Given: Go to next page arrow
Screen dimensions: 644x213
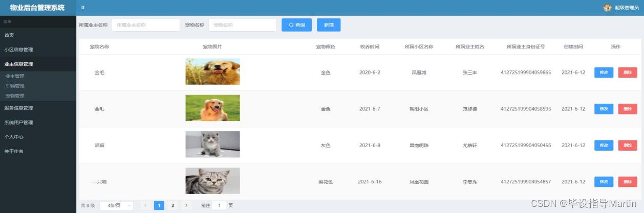Looking at the screenshot, I should [x=186, y=205].
